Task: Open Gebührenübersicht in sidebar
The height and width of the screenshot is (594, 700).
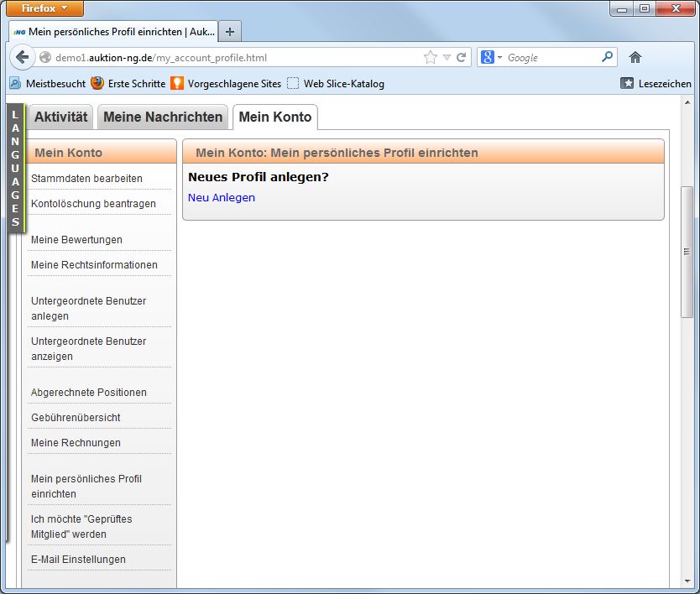Action: [x=76, y=417]
